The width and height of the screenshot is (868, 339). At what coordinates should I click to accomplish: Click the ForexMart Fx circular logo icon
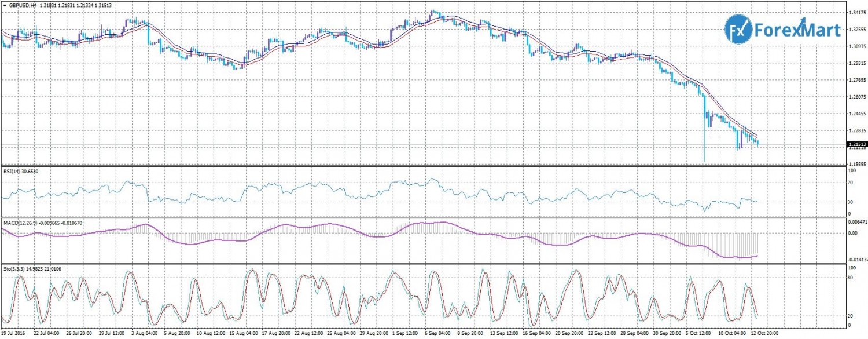(737, 30)
